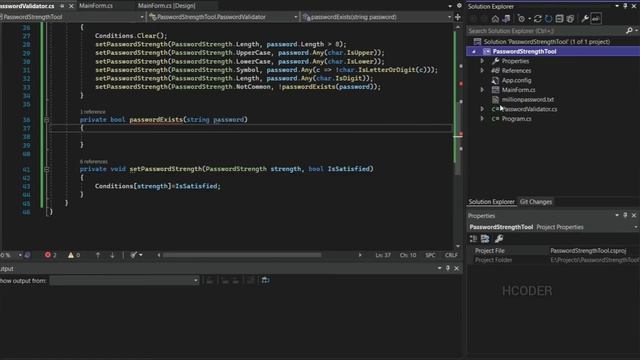Viewport: 640px width, 360px height.
Task: Click the references CodeLens above setPasswordStrength
Action: [x=94, y=162]
